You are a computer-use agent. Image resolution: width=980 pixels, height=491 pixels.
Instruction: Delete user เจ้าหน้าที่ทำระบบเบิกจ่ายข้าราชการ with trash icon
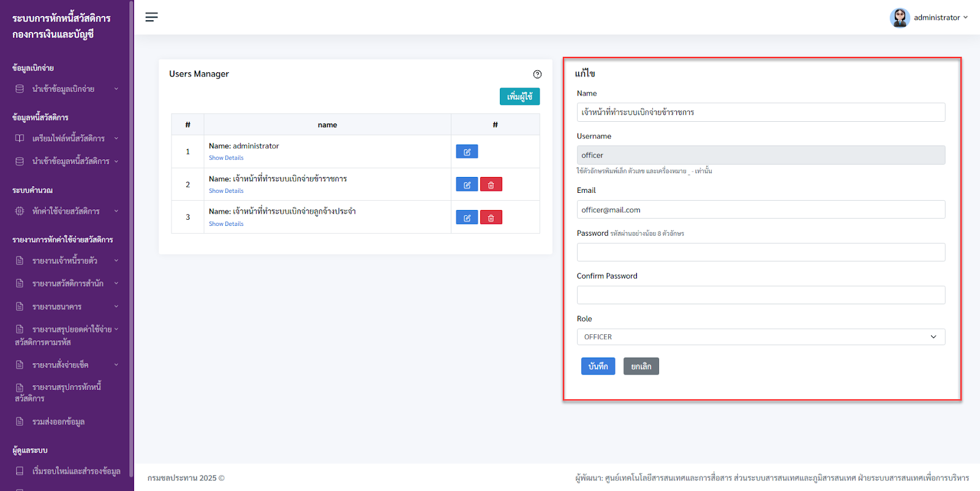coord(491,184)
